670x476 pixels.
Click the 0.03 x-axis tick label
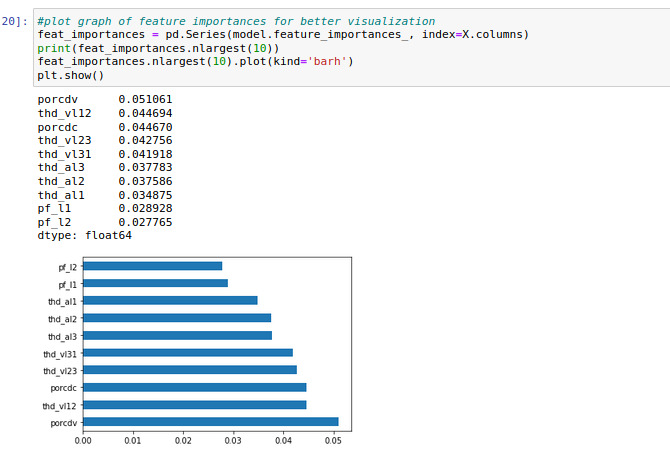coord(233,438)
